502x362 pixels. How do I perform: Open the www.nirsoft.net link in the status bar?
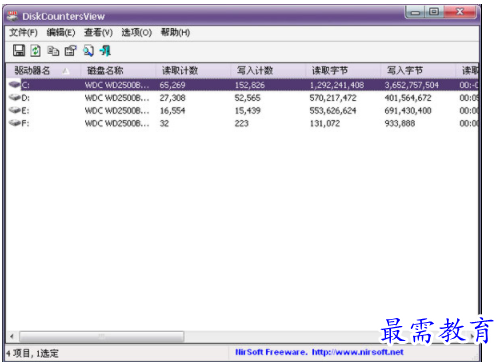(358, 352)
